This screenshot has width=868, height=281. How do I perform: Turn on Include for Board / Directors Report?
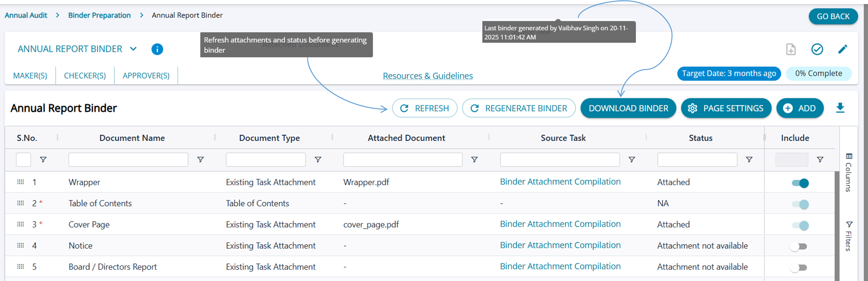point(799,268)
